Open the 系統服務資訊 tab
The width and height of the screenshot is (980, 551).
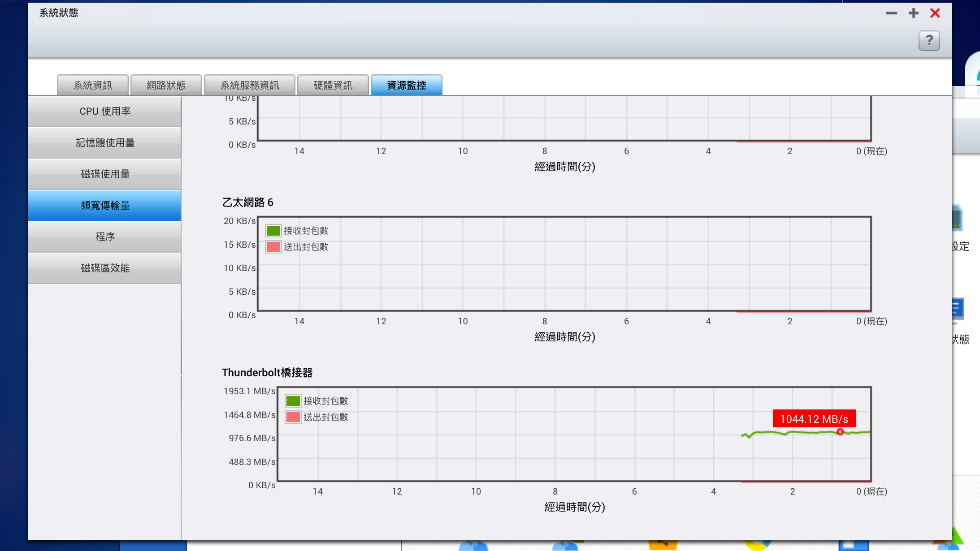click(x=250, y=85)
